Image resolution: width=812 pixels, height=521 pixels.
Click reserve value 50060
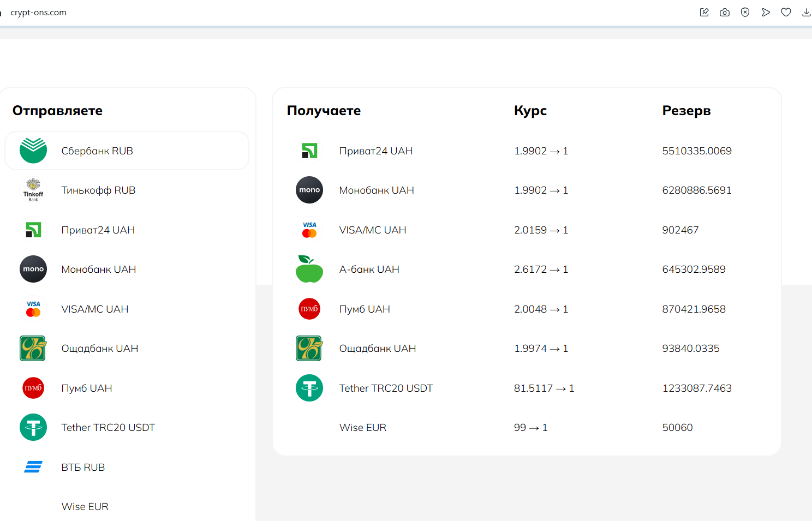[x=677, y=427]
